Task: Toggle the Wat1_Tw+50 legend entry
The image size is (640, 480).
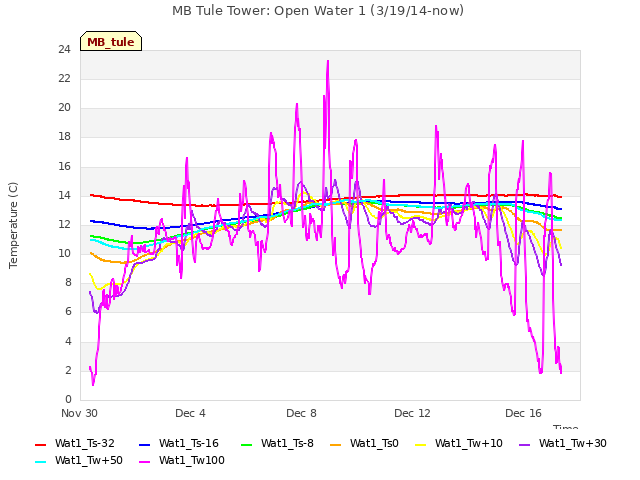Action: [79, 460]
